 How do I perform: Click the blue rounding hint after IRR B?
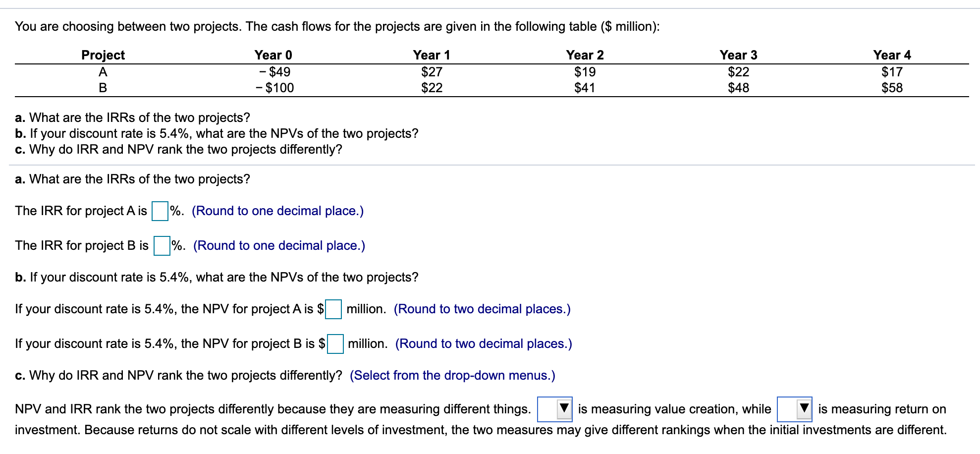(x=279, y=245)
